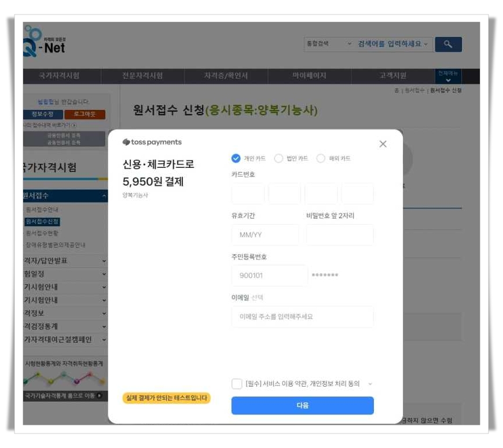Screen dimensions: 503x448
Task: Close the Toss Payments payment dialog
Action: click(382, 144)
